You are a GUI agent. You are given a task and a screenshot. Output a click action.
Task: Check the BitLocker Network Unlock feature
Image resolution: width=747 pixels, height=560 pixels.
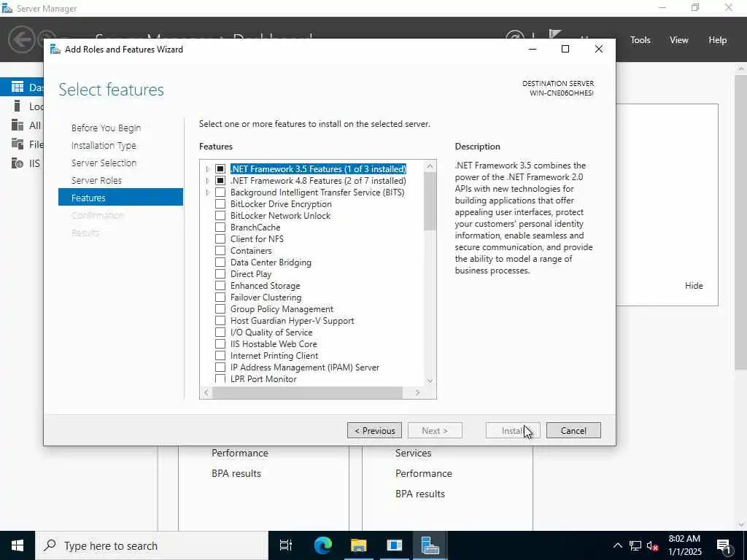pyautogui.click(x=220, y=216)
